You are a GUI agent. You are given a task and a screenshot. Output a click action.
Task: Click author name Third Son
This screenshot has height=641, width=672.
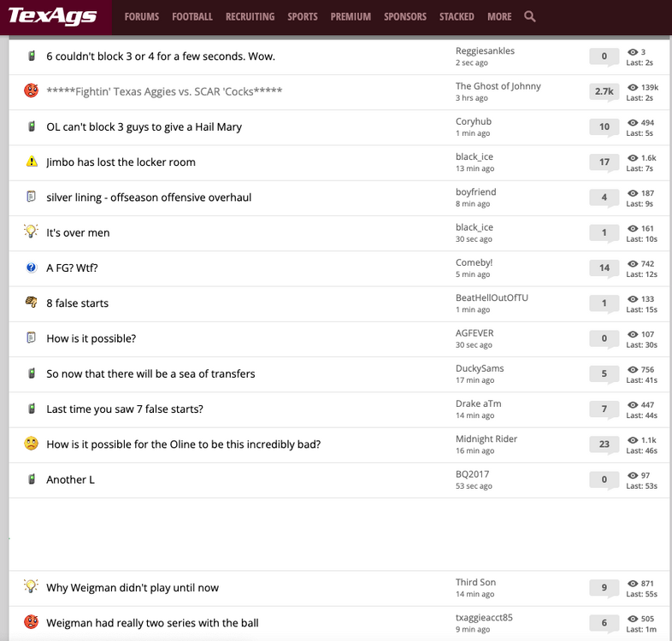click(x=475, y=582)
